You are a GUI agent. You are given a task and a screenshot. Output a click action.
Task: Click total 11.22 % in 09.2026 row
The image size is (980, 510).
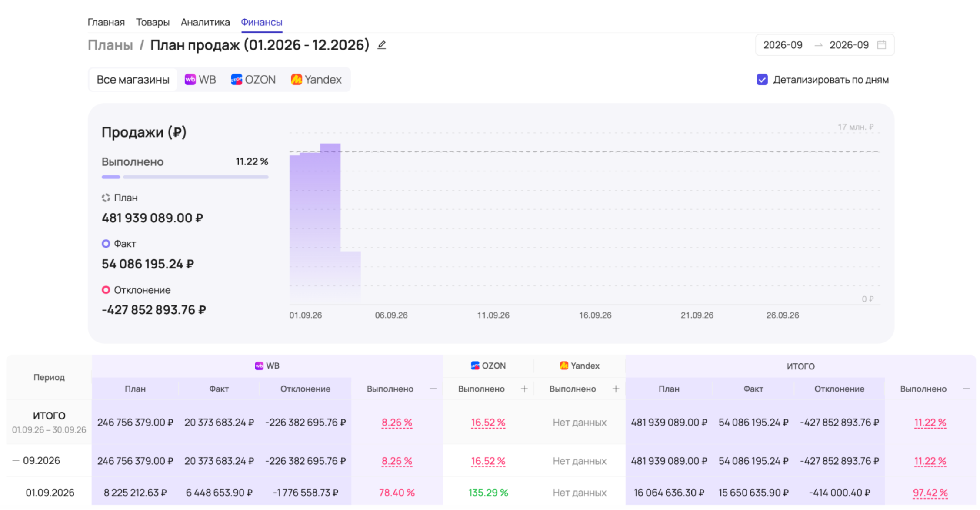pos(930,461)
